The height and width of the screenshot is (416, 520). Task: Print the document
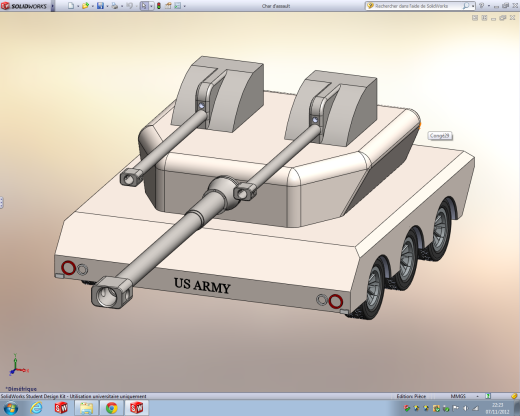pyautogui.click(x=115, y=6)
